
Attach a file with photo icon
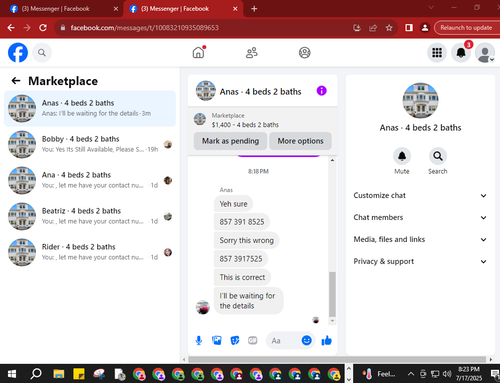click(217, 340)
